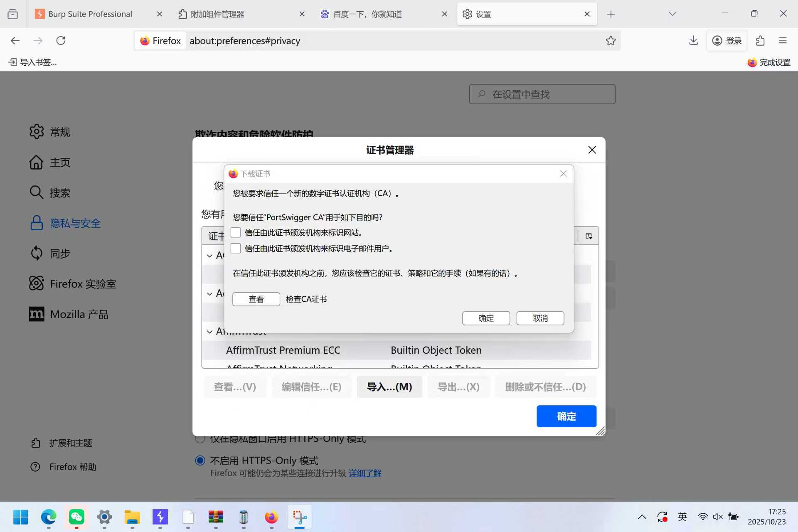Viewport: 798px width, 532px height.
Task: Open the extensions puzzle icon in toolbar
Action: click(760, 40)
